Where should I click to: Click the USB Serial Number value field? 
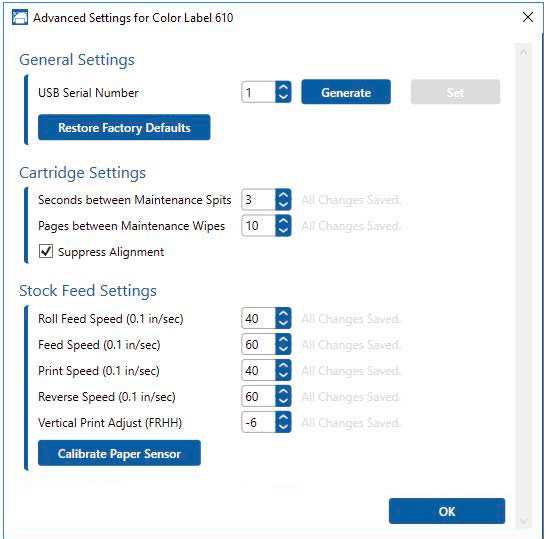point(258,92)
